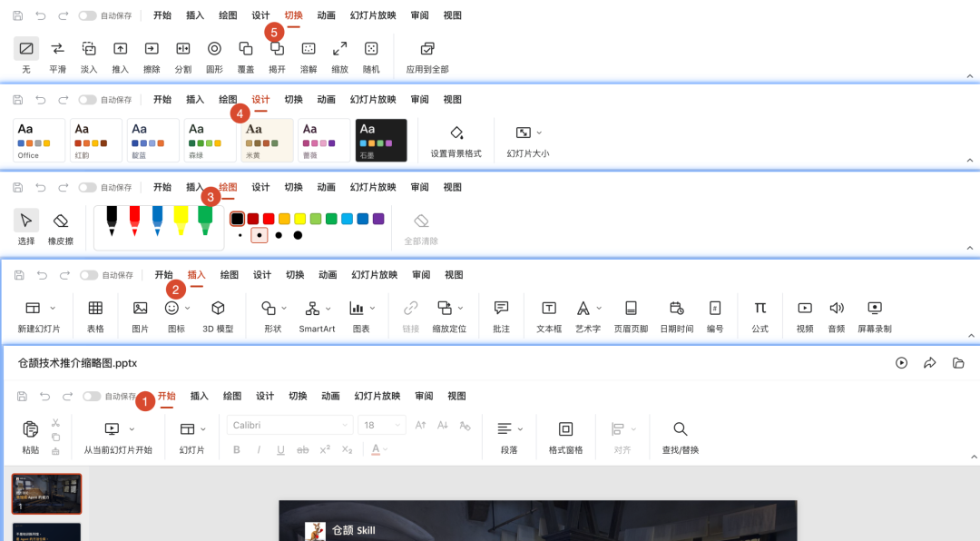The image size is (980, 541).
Task: Open 幻灯片放映 tab in the insert ribbon
Action: coord(375,274)
